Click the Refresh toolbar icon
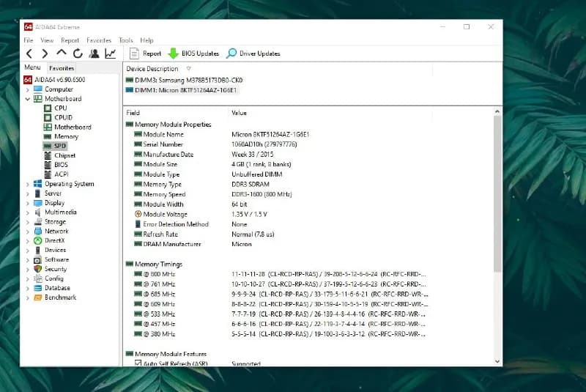The width and height of the screenshot is (586, 392). point(78,53)
